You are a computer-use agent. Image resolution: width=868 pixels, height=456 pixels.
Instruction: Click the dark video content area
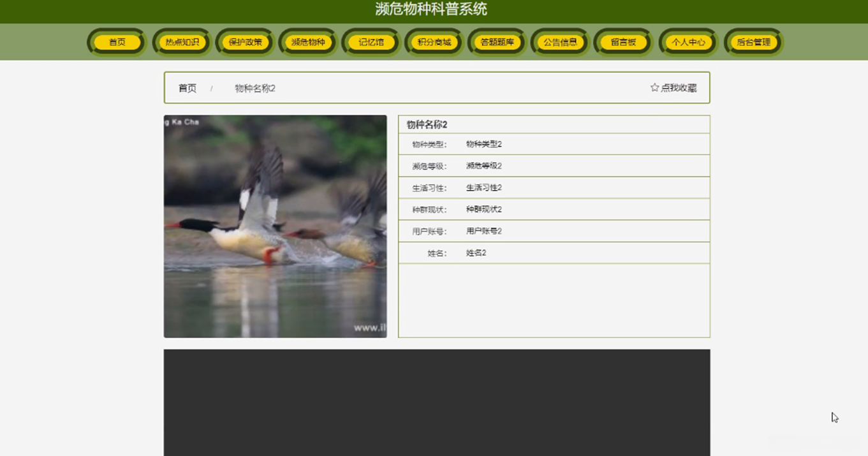coord(437,402)
